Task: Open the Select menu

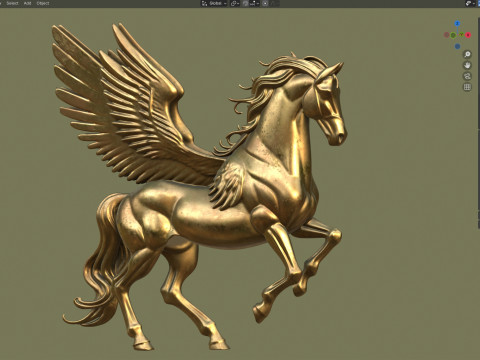Action: tap(12, 3)
